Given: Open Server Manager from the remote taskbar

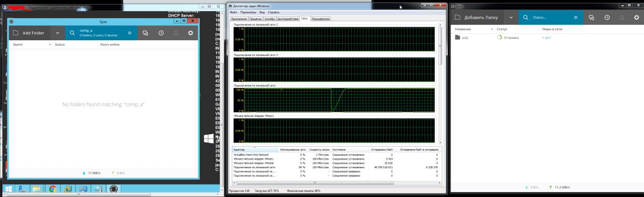Looking at the screenshot, I should pyautogui.click(x=23, y=189).
